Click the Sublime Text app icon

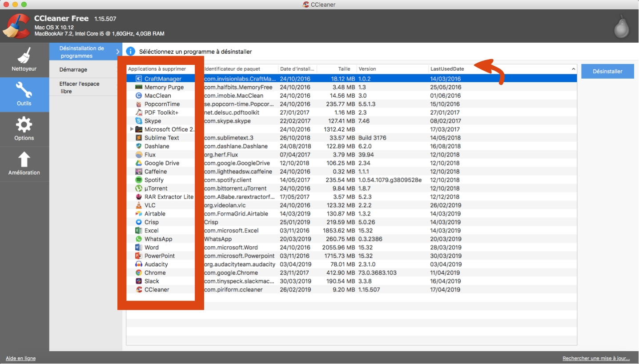click(x=138, y=138)
